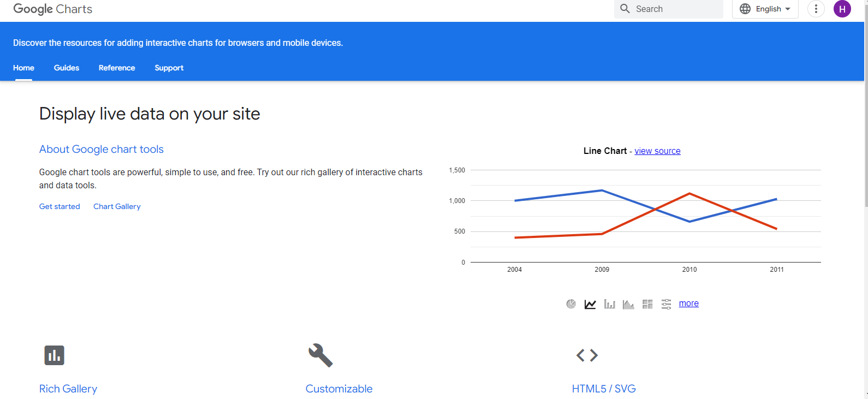Open the Chart Gallery link
868x399 pixels.
(x=116, y=206)
